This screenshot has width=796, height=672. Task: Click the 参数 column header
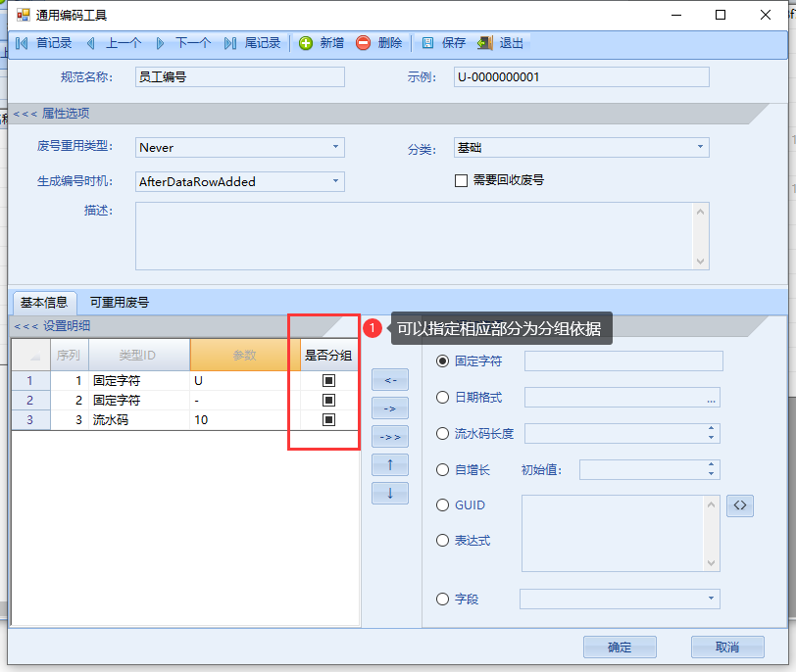click(245, 355)
